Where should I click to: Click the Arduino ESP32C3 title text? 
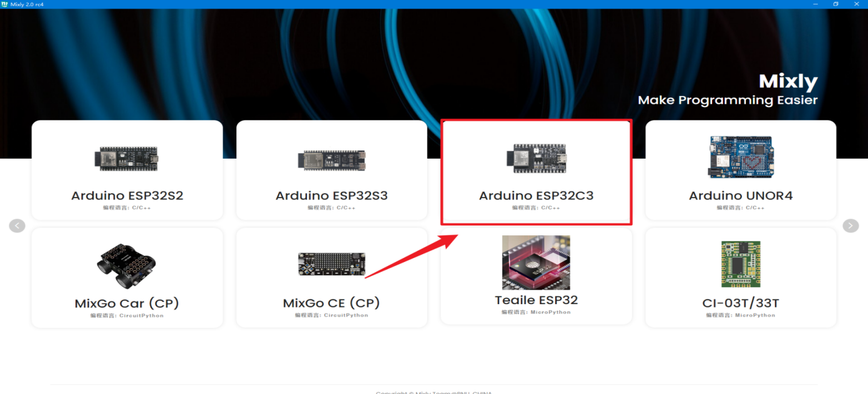coord(536,195)
